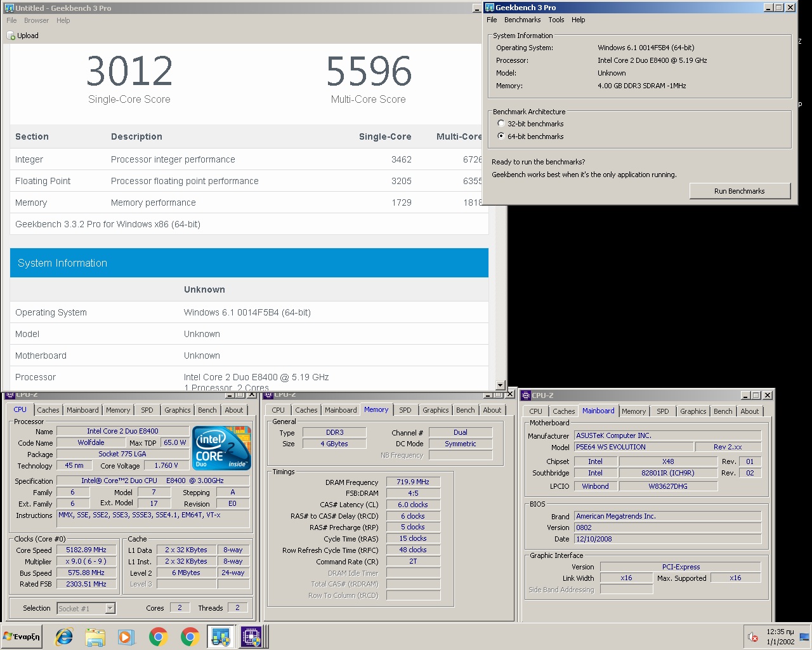The width and height of the screenshot is (812, 650).
Task: Click Code Name value Wolfdale
Action: [x=91, y=442]
